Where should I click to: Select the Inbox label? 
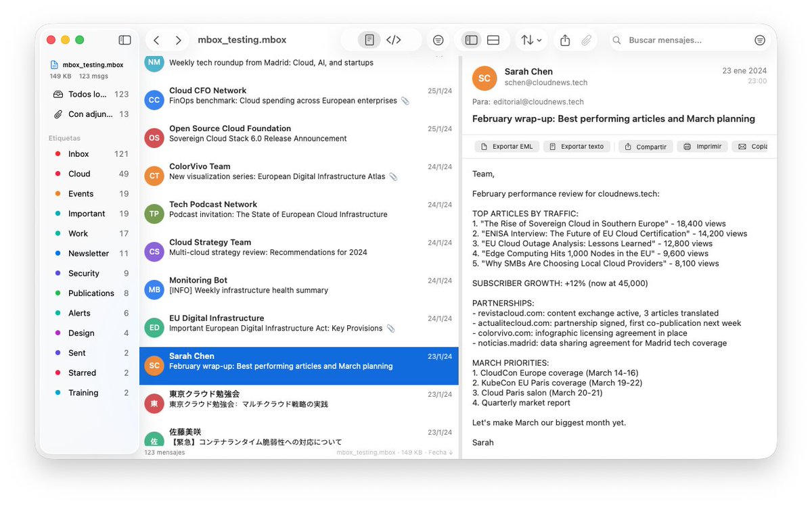(90, 154)
